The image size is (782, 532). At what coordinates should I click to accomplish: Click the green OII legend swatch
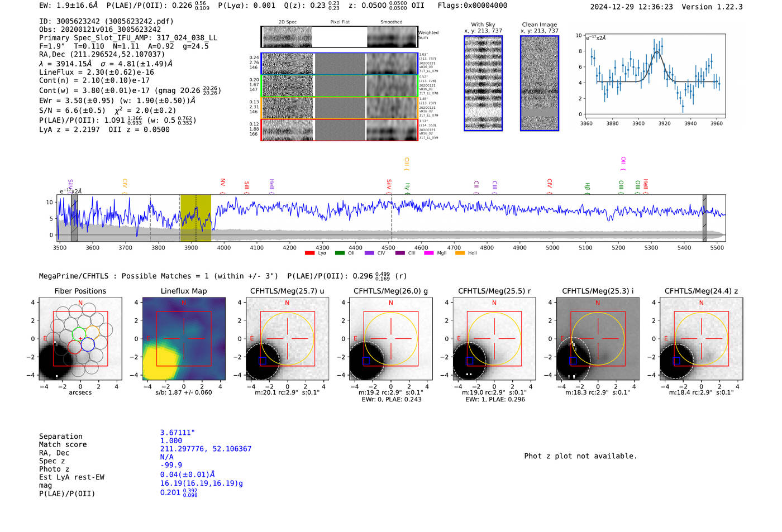pos(340,253)
